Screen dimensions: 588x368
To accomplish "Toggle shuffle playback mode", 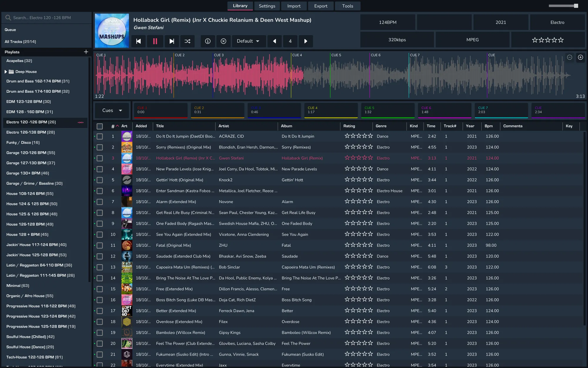I will 188,41.
